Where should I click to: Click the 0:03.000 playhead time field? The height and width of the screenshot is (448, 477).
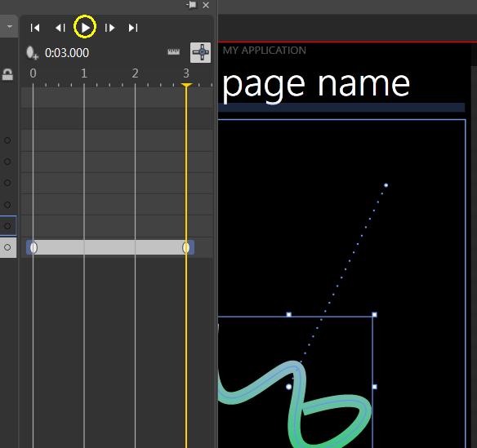pos(67,53)
